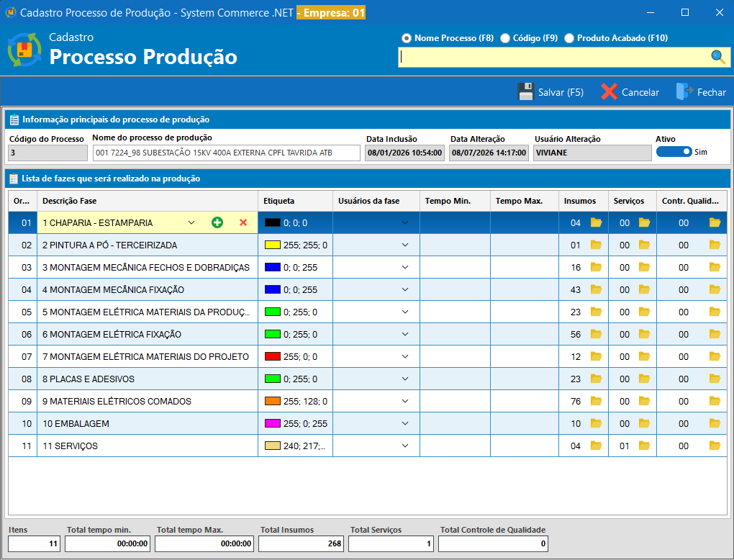Image resolution: width=734 pixels, height=560 pixels.
Task: Open Insumos folder for row 05
Action: point(596,312)
